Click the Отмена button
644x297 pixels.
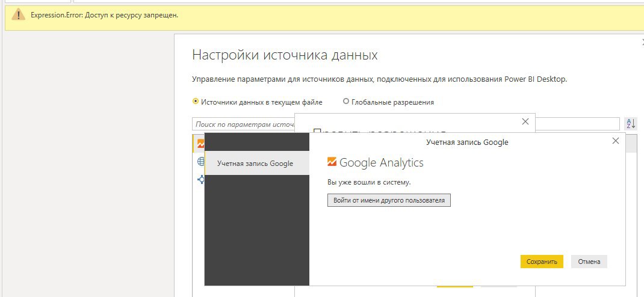click(589, 262)
